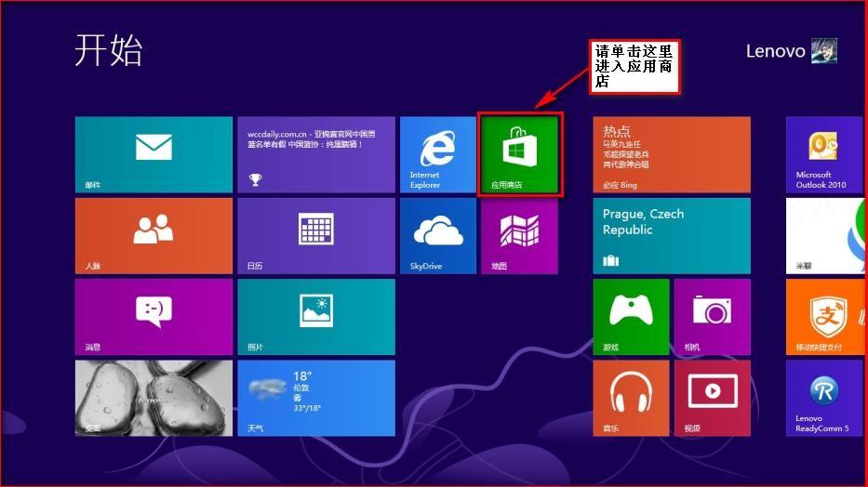Viewport: 868px width, 487px height.
Task: Open the Camera (相机) tile
Action: 713,317
